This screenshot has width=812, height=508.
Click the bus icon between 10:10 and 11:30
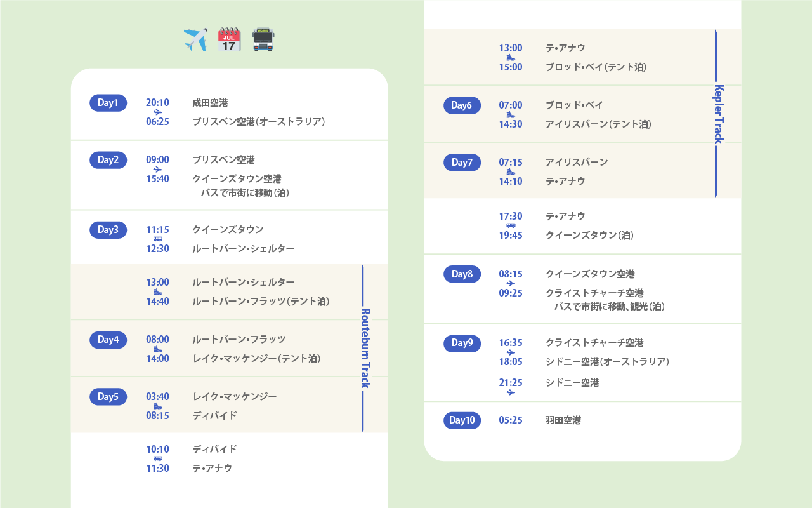point(157,458)
